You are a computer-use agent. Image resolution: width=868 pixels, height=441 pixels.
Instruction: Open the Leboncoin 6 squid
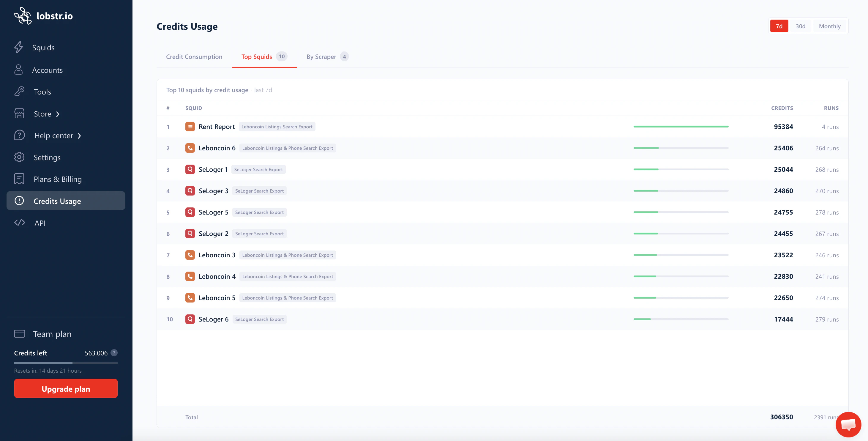click(217, 148)
